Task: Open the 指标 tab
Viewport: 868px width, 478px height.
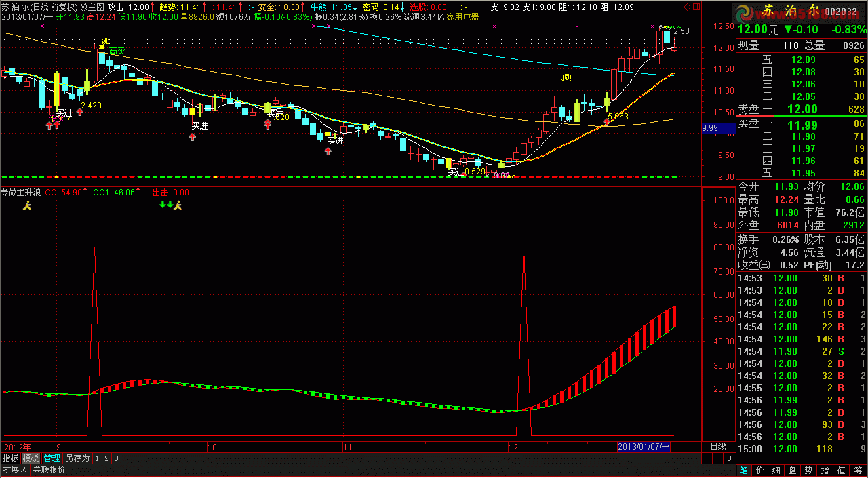Action: 10,458
